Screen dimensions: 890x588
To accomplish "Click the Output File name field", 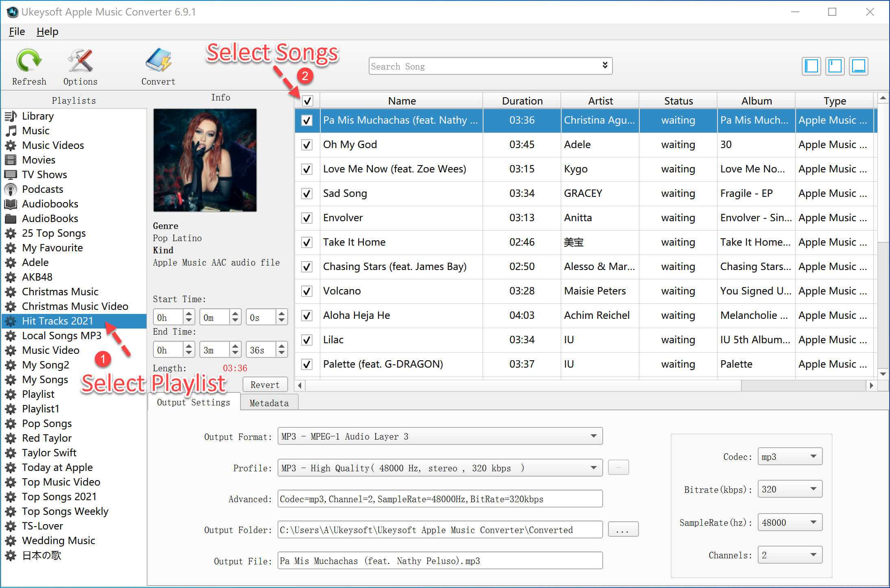I will coord(440,561).
